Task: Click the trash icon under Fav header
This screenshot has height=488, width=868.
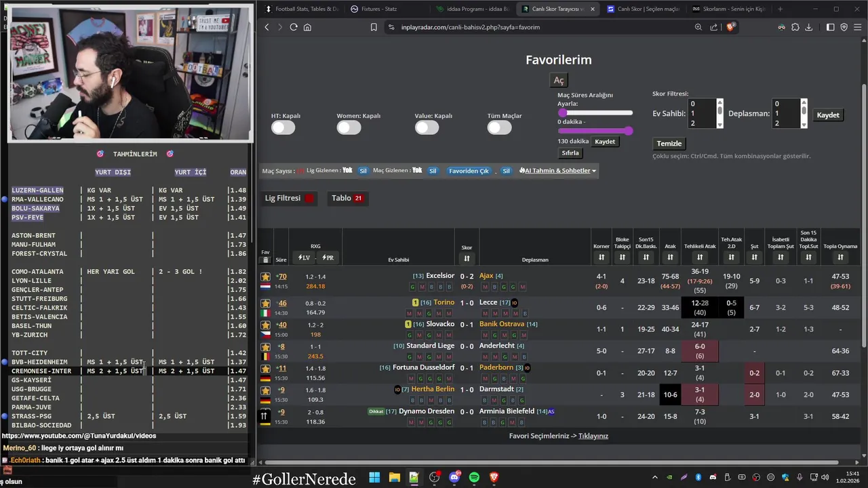Action: pyautogui.click(x=265, y=260)
